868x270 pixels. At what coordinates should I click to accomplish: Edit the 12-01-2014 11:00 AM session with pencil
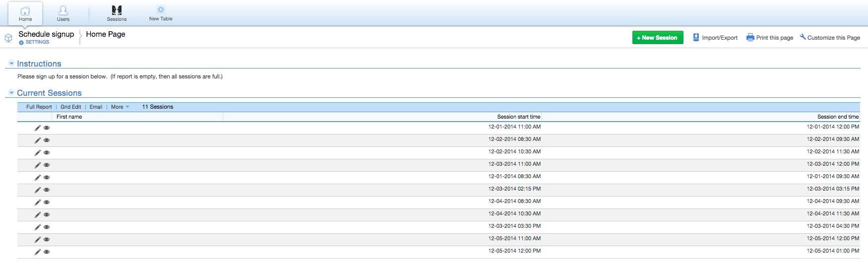(x=38, y=128)
